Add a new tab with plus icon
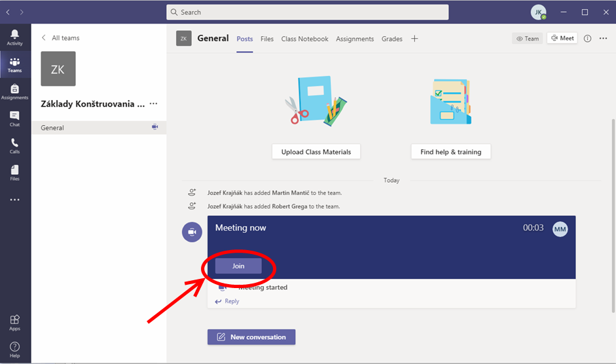Viewport: 616px width, 364px height. 414,39
